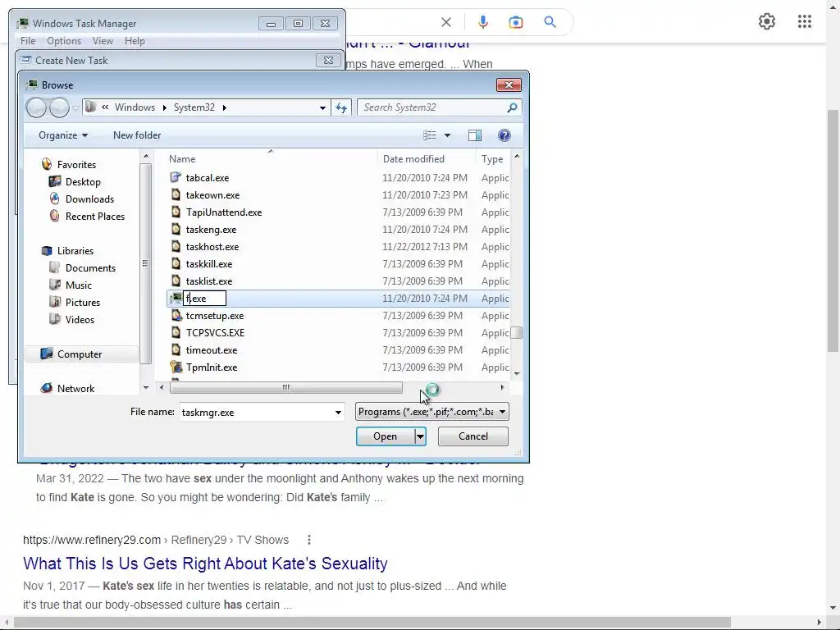Toggle the preview pane icon
Image resolution: width=840 pixels, height=630 pixels.
point(475,135)
